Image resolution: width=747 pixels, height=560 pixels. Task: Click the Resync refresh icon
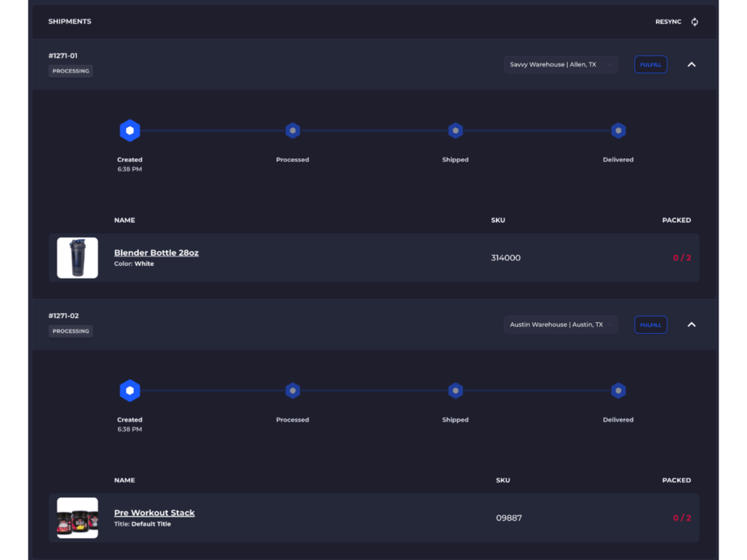coord(694,22)
